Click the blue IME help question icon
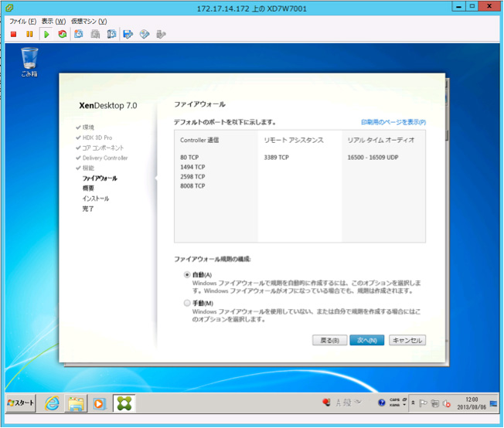Screen dimensions: 504x428 [382, 403]
